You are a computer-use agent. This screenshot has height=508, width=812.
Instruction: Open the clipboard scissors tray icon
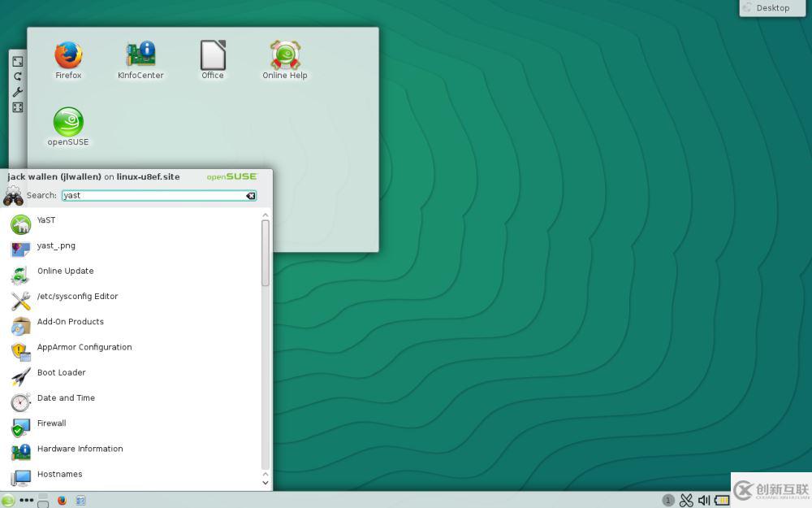point(686,501)
